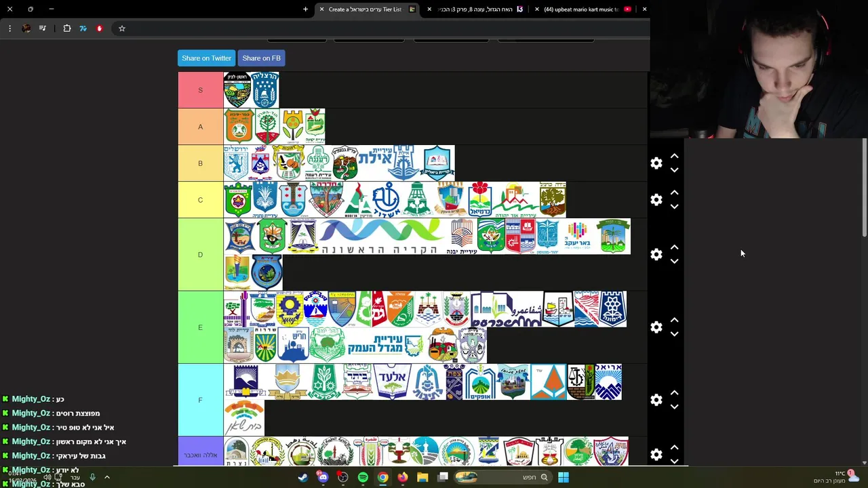Image resolution: width=868 pixels, height=488 pixels.
Task: Open the media controls icon in toolbar
Action: [x=43, y=28]
